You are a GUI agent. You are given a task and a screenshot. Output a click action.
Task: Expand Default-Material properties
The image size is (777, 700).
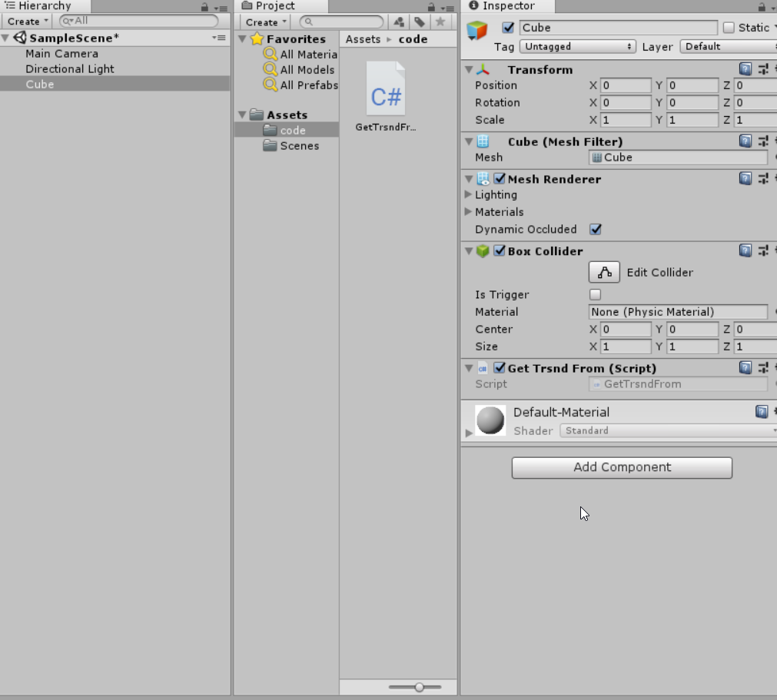click(469, 433)
